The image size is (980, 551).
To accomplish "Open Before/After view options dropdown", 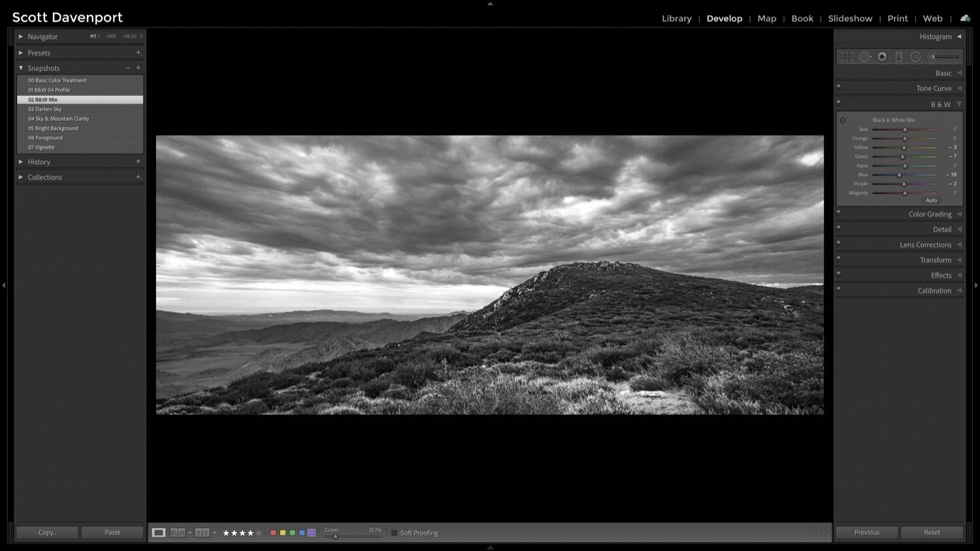I will click(x=214, y=533).
